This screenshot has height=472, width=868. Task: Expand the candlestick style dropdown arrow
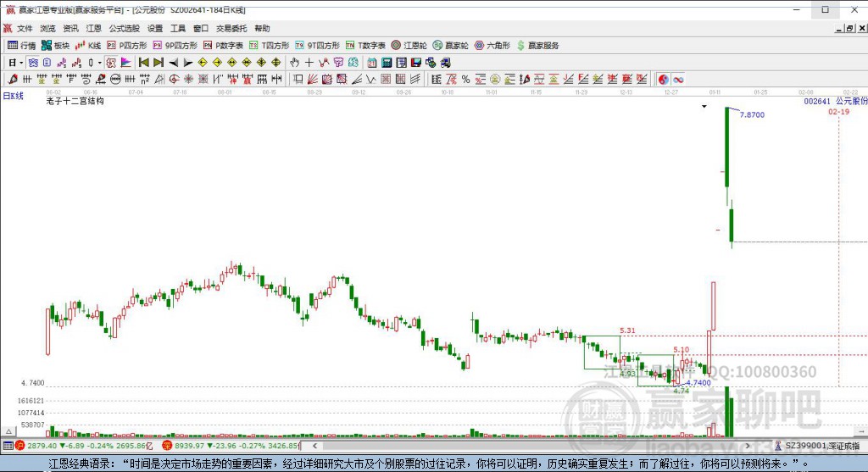click(100, 63)
